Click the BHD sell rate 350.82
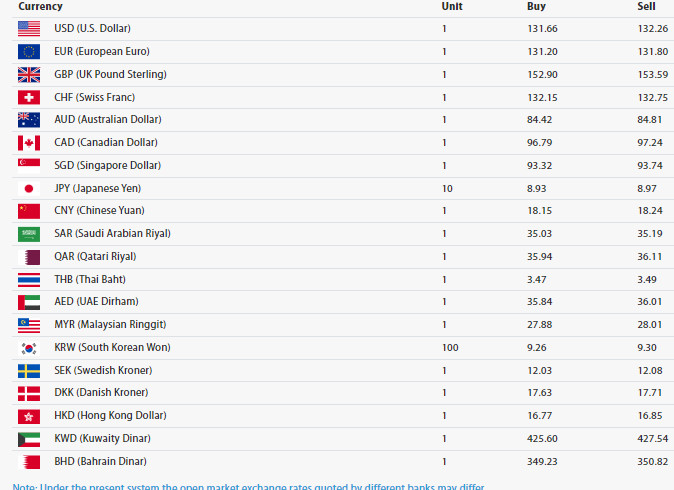The height and width of the screenshot is (490, 674). tap(653, 462)
